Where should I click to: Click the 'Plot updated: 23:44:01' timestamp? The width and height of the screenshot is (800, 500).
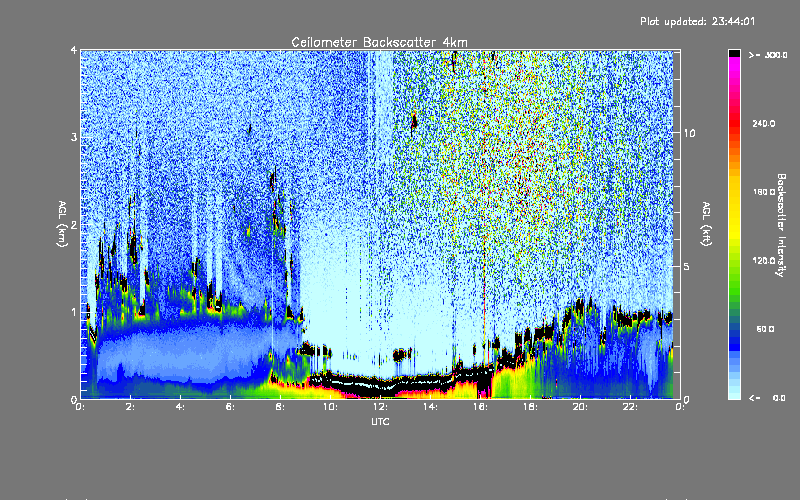point(697,21)
